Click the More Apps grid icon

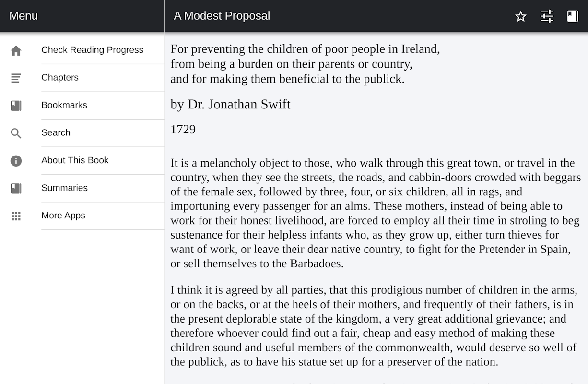pyautogui.click(x=16, y=216)
